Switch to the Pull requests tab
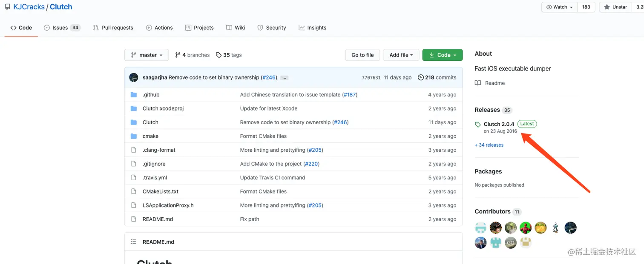 click(113, 28)
